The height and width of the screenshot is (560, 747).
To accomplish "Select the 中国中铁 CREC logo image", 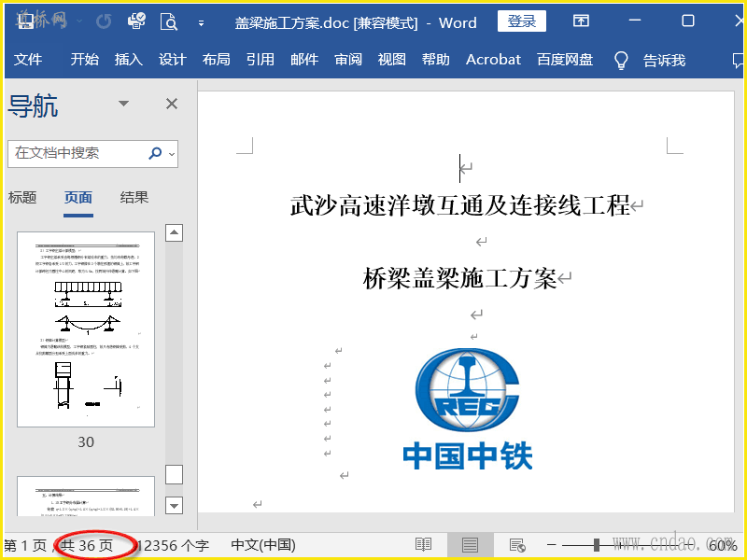I will pos(468,409).
